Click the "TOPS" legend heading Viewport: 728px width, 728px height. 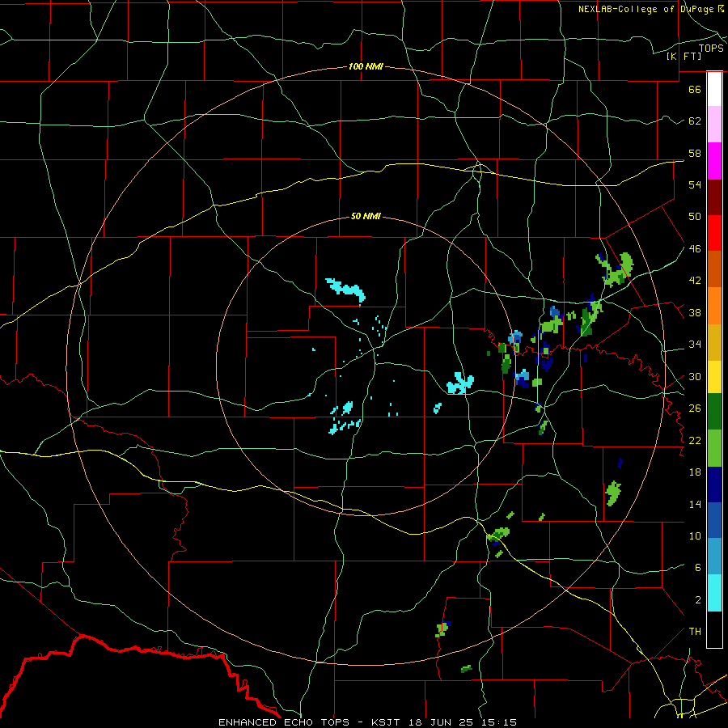(711, 49)
